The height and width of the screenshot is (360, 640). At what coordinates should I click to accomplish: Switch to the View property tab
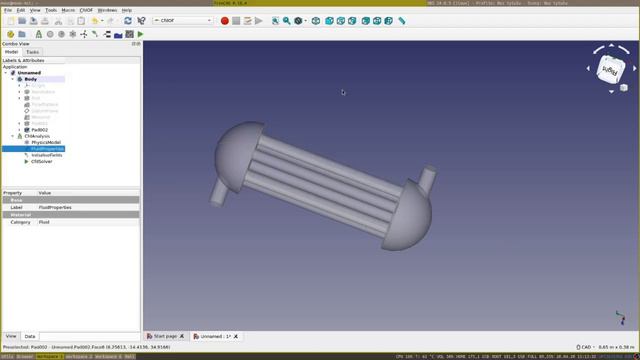[11, 336]
